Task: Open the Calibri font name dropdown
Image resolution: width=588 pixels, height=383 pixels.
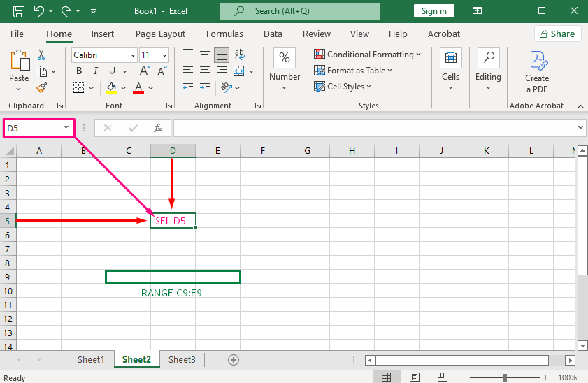Action: pos(133,55)
